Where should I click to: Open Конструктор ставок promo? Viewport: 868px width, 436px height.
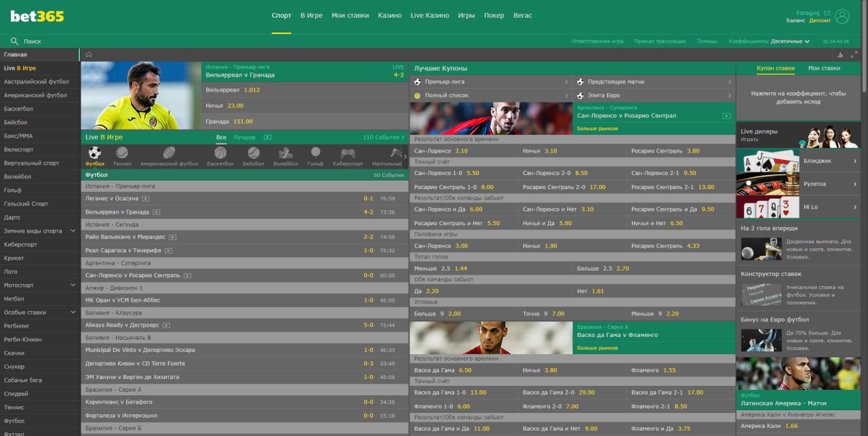(x=798, y=289)
